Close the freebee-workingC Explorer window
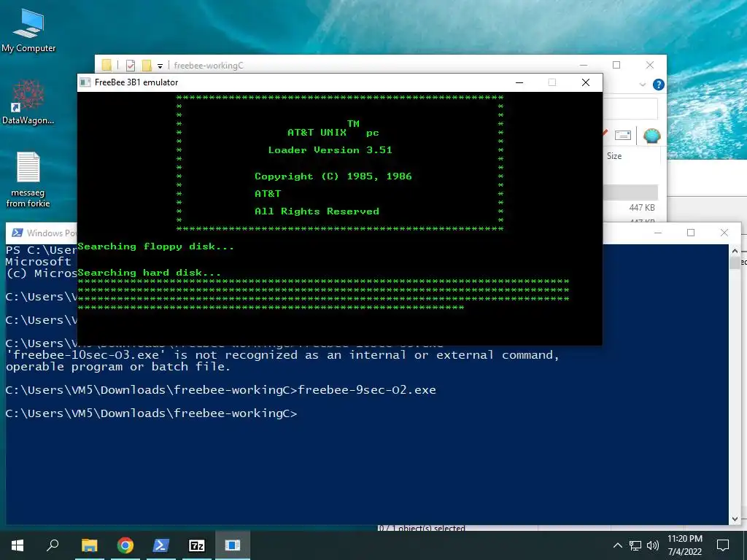This screenshot has width=747, height=560. [x=650, y=65]
